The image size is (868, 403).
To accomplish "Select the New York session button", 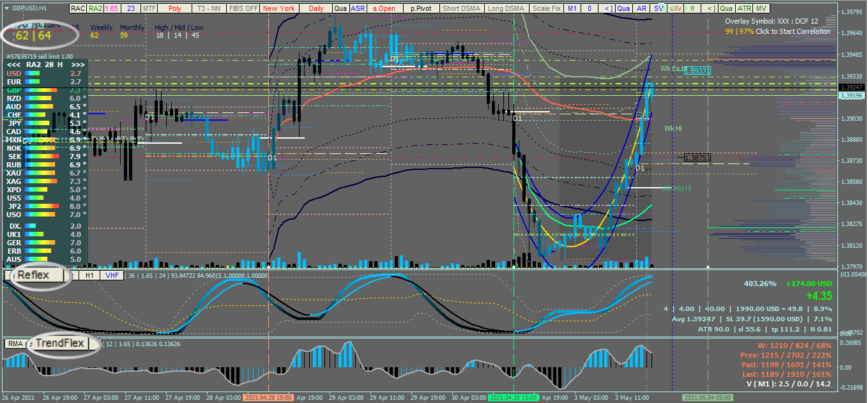I will [x=278, y=8].
